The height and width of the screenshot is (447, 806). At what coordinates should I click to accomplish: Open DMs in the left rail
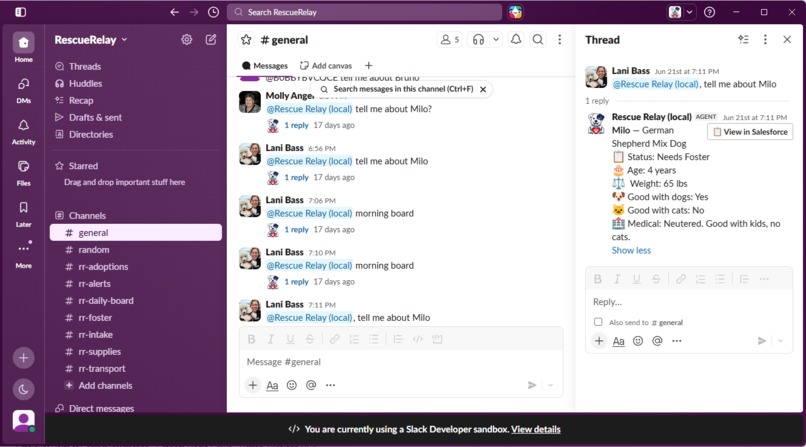coord(23,90)
